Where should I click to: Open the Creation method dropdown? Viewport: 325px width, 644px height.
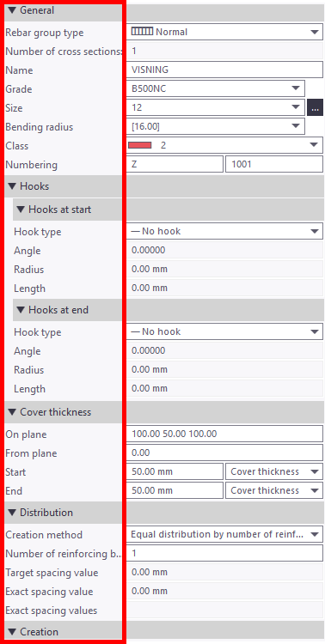[224, 534]
